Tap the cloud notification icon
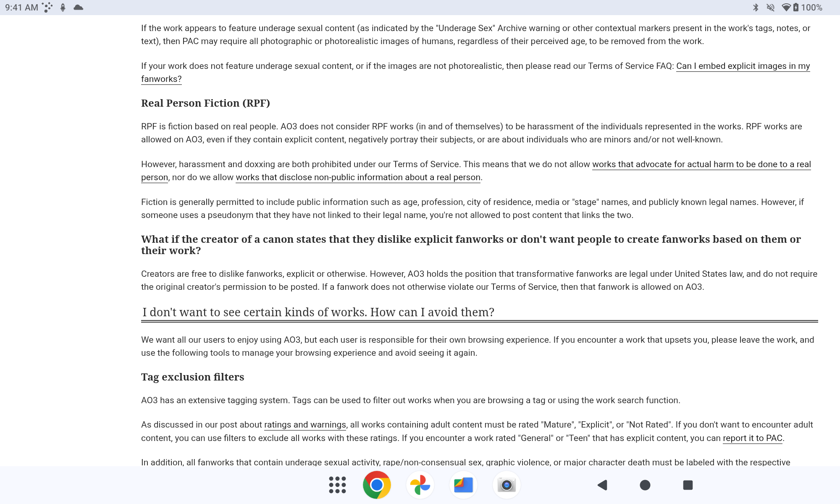Viewport: 840px width, 504px height. [78, 8]
